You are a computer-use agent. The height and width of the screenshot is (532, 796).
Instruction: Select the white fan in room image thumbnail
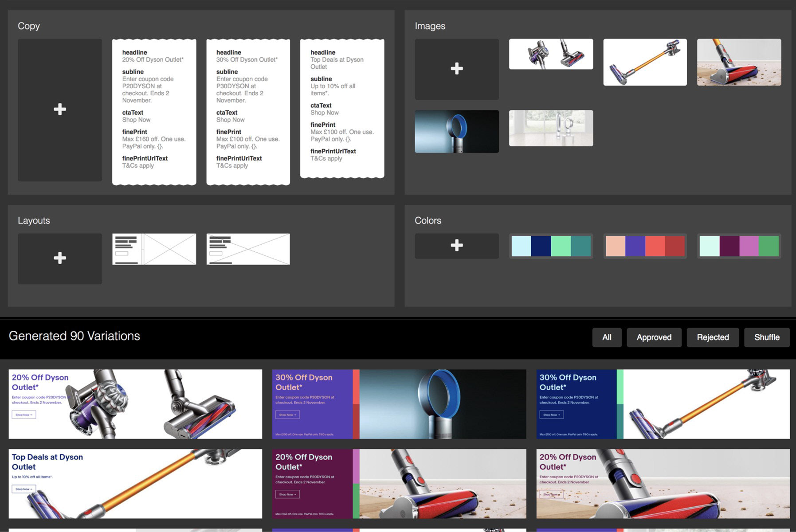551,128
